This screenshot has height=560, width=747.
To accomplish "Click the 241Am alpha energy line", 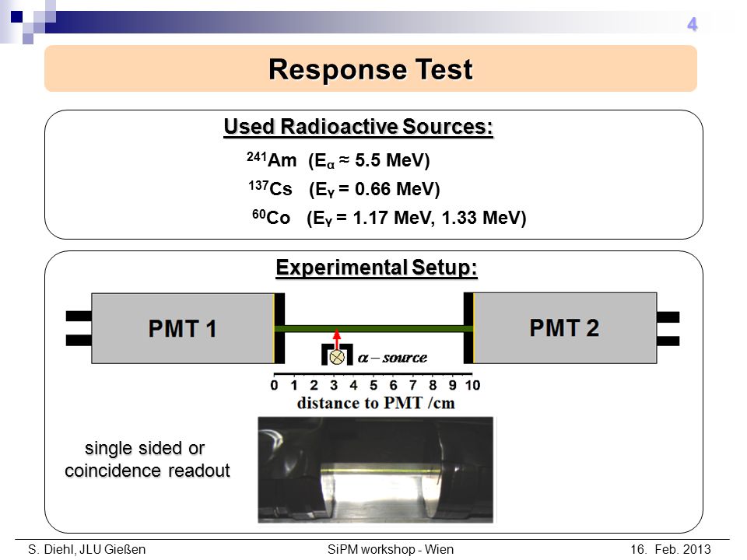I will click(x=338, y=160).
